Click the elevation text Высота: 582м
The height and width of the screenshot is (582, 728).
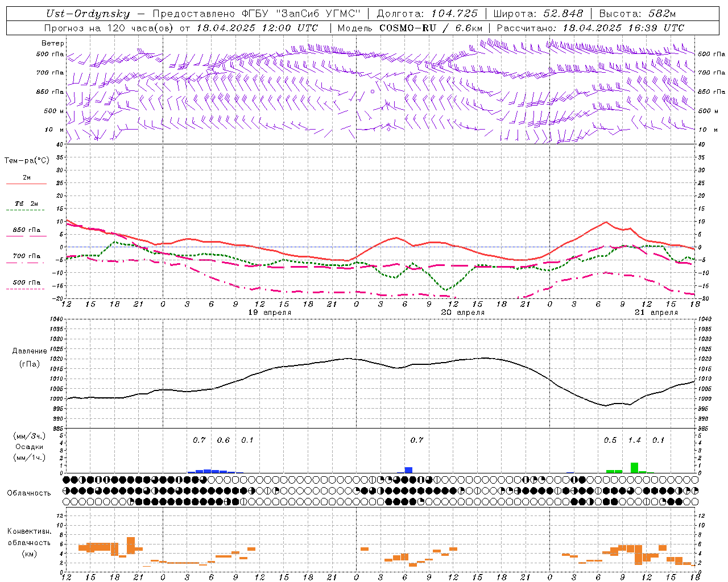(638, 14)
